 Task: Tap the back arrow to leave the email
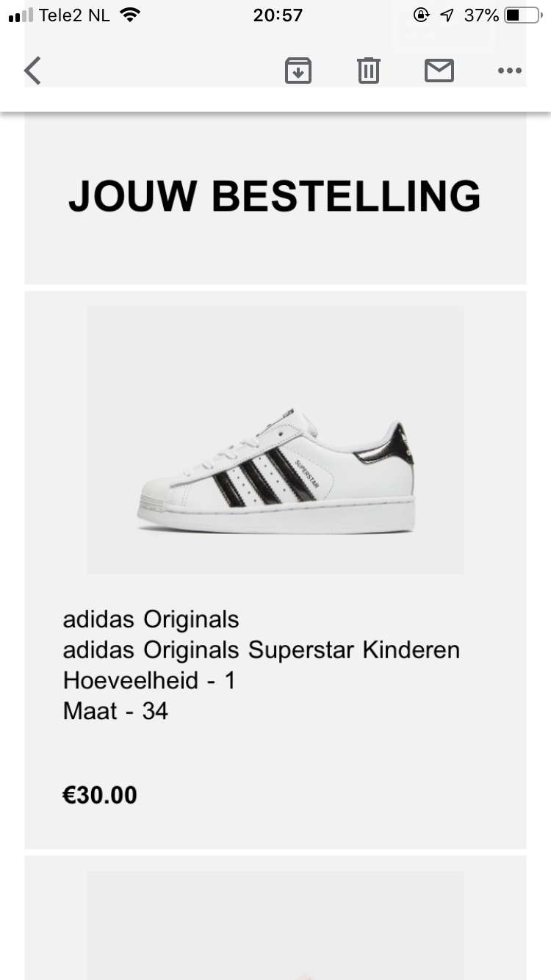(32, 71)
